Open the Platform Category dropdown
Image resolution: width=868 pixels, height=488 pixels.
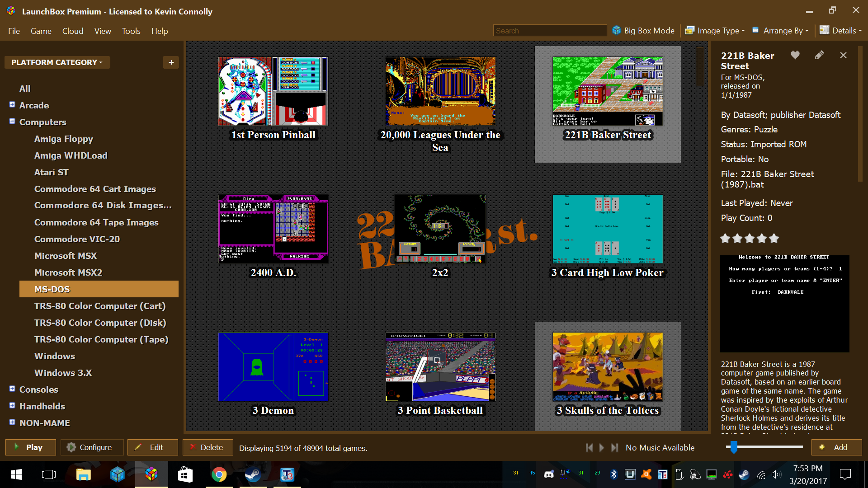[57, 62]
